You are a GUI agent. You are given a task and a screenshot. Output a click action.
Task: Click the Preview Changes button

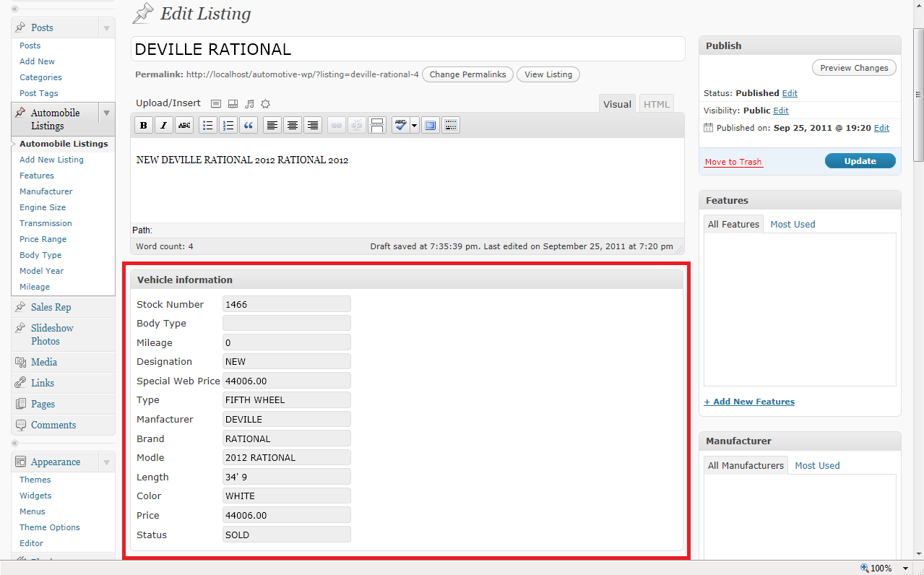point(854,68)
